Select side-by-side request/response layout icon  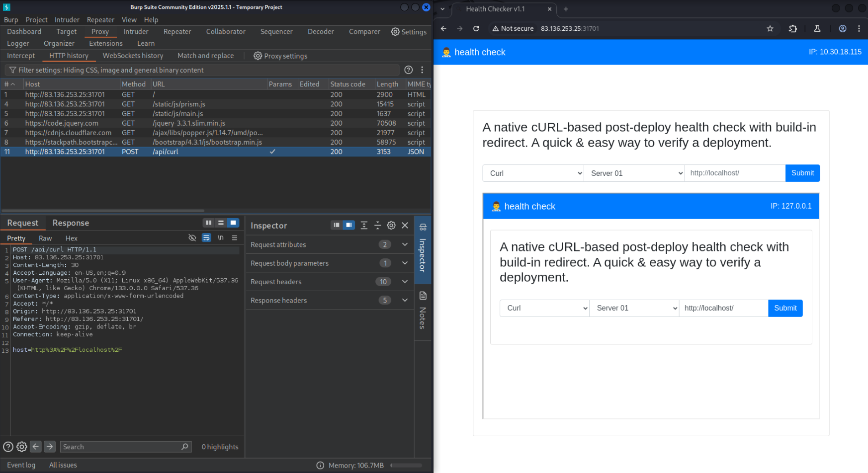tap(209, 223)
